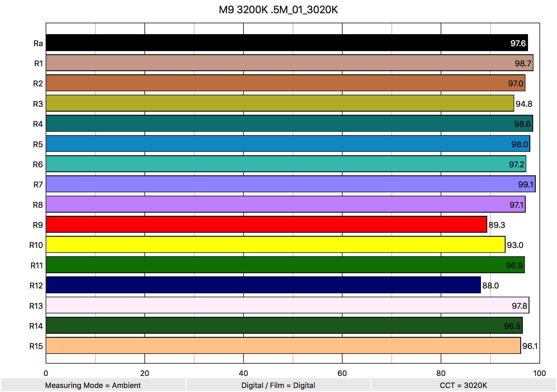Click the R7 row label
The height and width of the screenshot is (392, 557).
click(38, 185)
